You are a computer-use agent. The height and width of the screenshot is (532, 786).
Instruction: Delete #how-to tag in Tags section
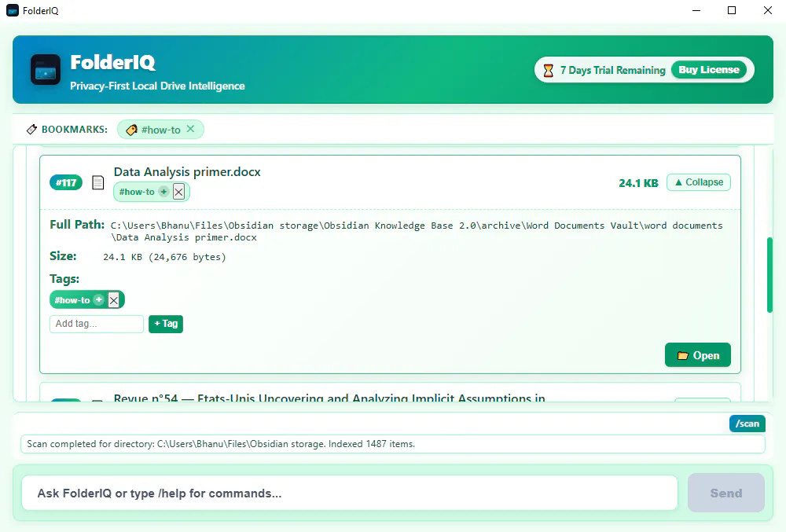pyautogui.click(x=114, y=300)
